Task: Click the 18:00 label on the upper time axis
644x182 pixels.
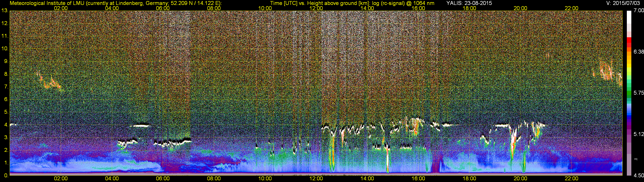Action: click(x=469, y=8)
